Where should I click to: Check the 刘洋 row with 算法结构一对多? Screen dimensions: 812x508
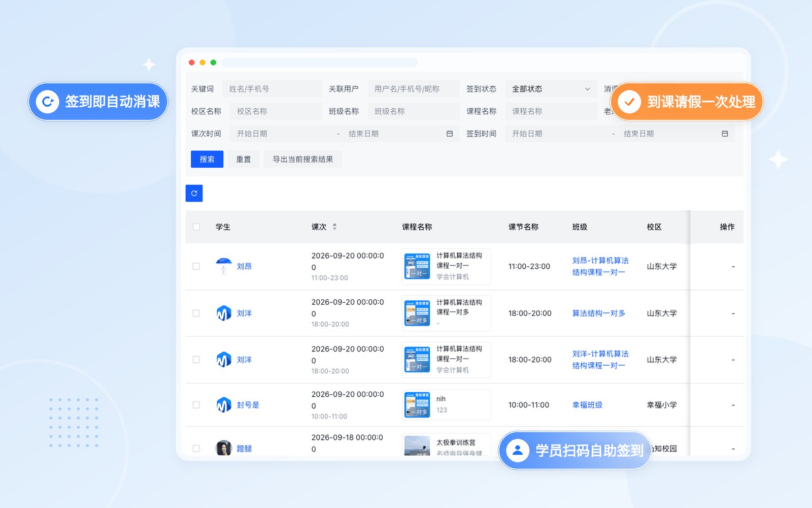coord(196,313)
